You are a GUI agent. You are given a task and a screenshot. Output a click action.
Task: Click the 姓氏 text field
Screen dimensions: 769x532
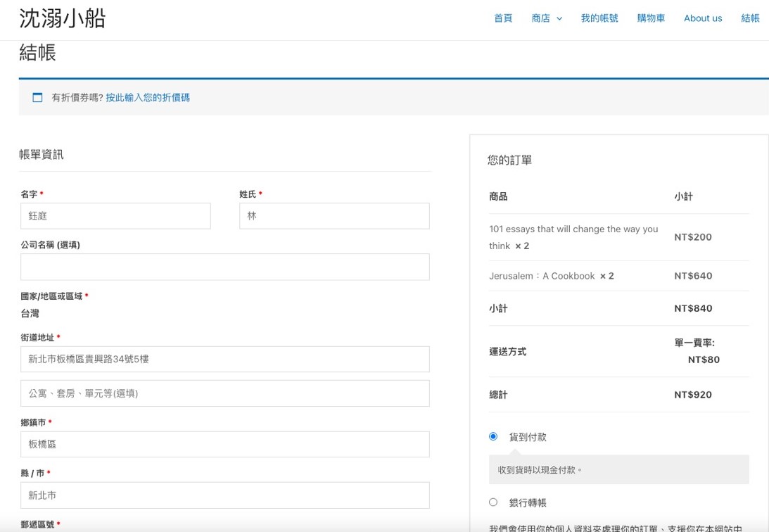pos(334,216)
